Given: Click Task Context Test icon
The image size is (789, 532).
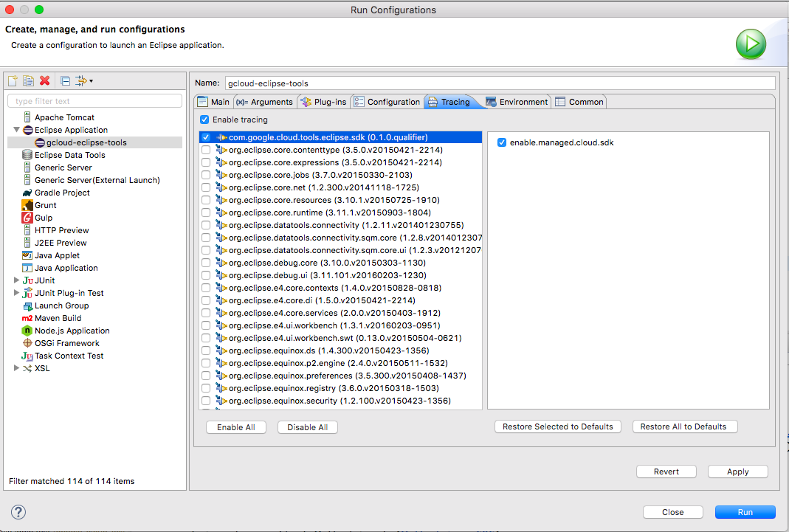Looking at the screenshot, I should tap(27, 356).
